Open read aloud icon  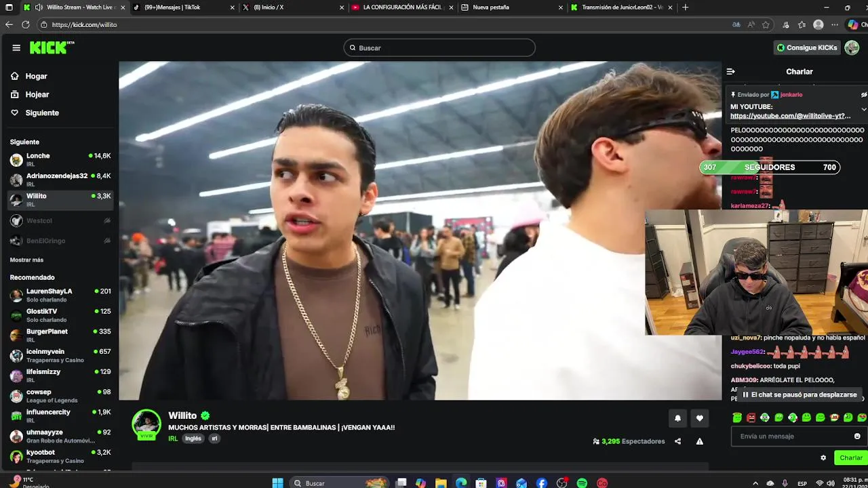(x=751, y=24)
